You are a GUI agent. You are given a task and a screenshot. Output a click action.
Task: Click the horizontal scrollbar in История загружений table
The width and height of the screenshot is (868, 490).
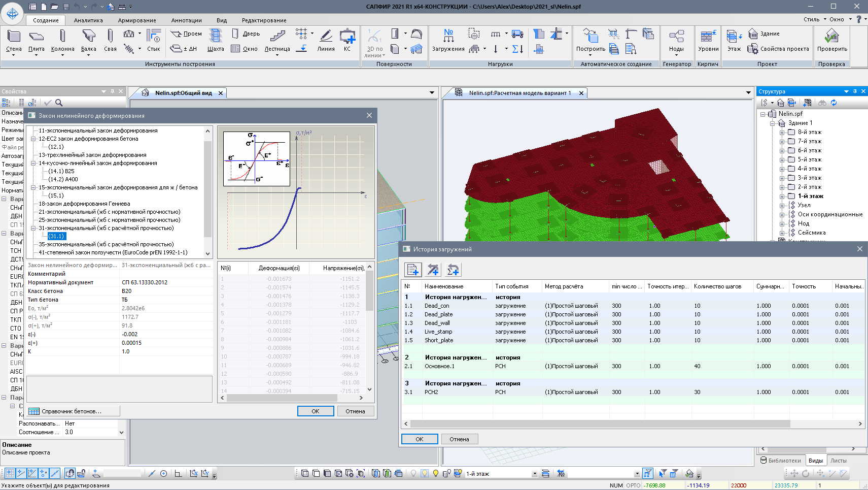click(x=599, y=423)
